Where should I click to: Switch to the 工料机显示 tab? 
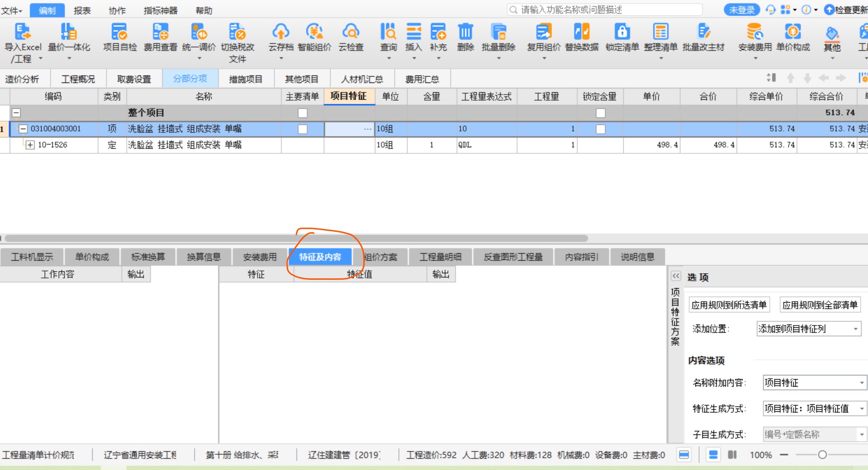pyautogui.click(x=32, y=257)
